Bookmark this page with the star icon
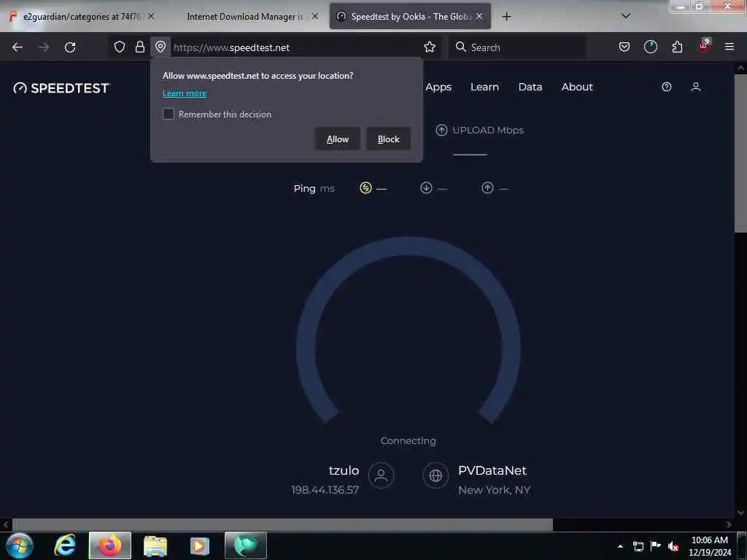 430,47
